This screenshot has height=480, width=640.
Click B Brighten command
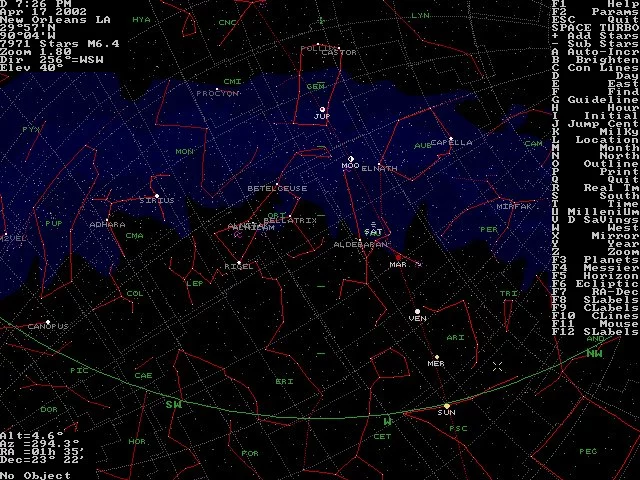(x=596, y=60)
